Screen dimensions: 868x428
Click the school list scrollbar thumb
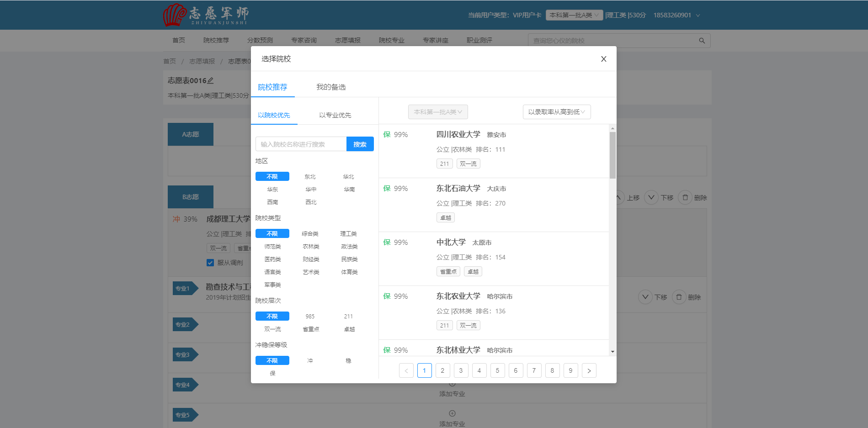pos(612,155)
